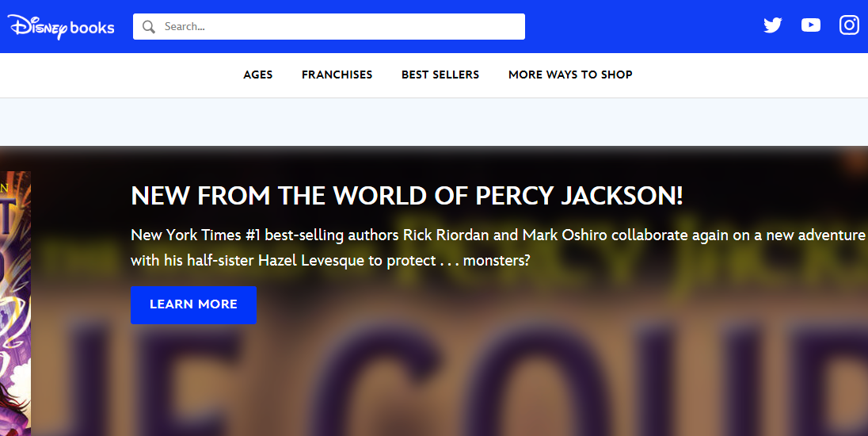868x436 pixels.
Task: Expand MORE WAYS TO SHOP menu
Action: (x=570, y=75)
